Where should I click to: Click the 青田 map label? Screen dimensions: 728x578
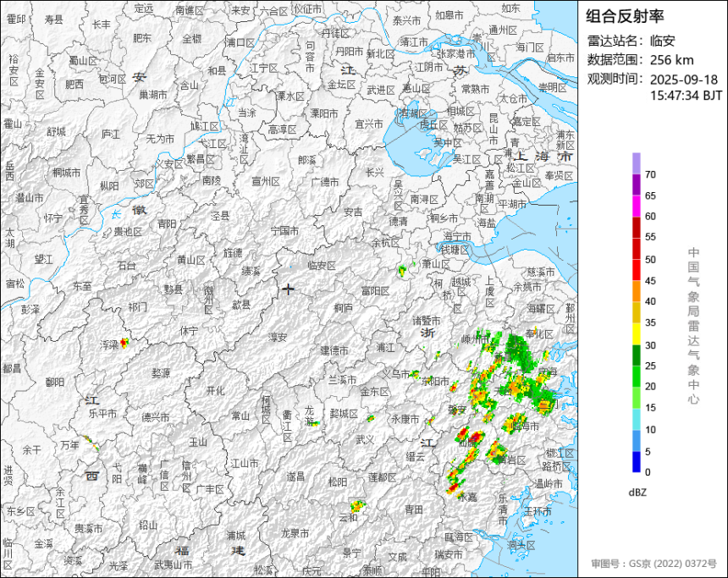[x=414, y=509]
